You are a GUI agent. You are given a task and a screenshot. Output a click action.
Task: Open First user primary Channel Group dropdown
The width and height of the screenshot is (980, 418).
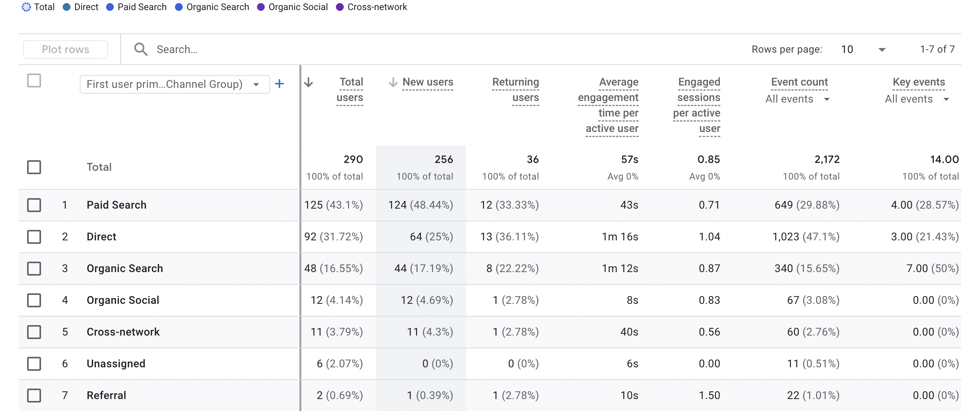(174, 84)
